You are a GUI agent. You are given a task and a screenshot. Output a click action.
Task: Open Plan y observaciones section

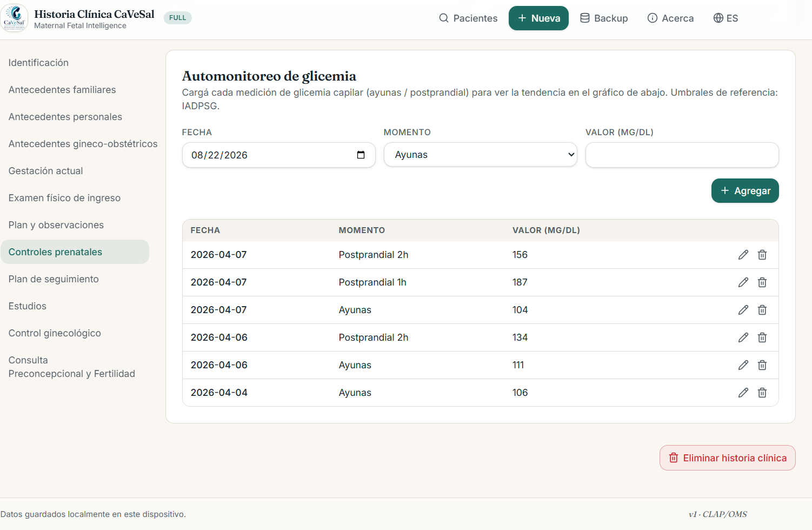[75, 225]
